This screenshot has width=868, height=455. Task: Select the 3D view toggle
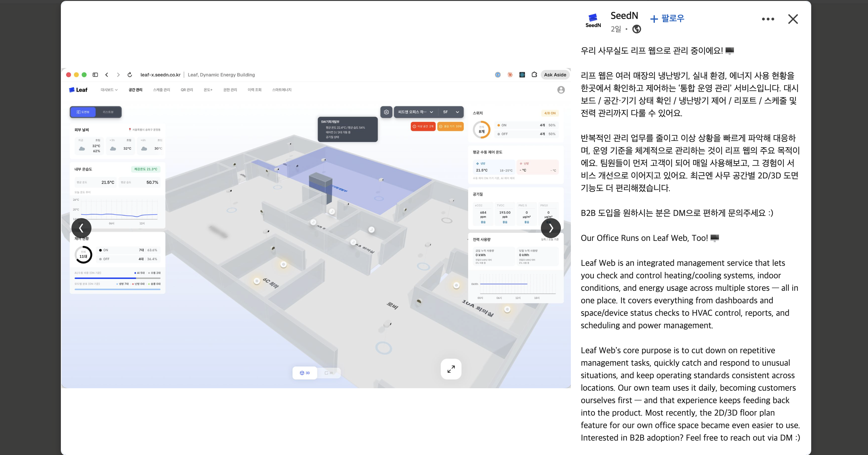click(x=305, y=373)
